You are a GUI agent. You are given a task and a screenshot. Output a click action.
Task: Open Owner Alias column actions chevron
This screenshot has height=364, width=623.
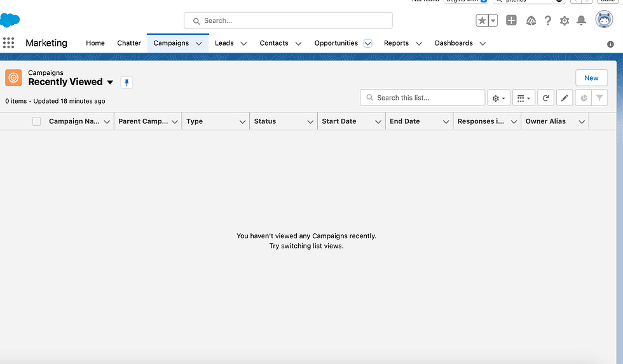[582, 122]
